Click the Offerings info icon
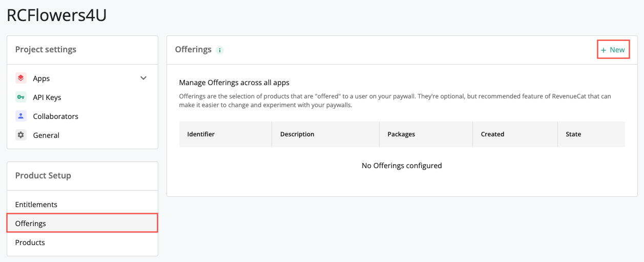This screenshot has width=644, height=262. click(220, 50)
